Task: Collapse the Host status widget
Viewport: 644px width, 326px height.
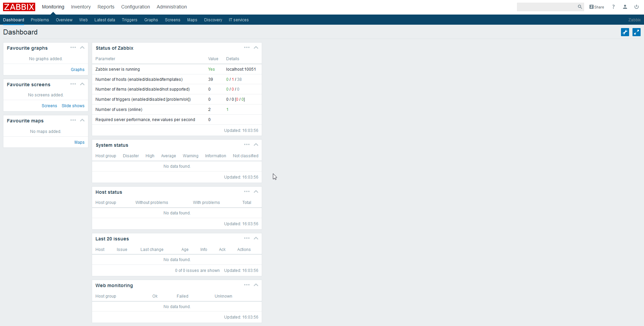Action: point(256,192)
